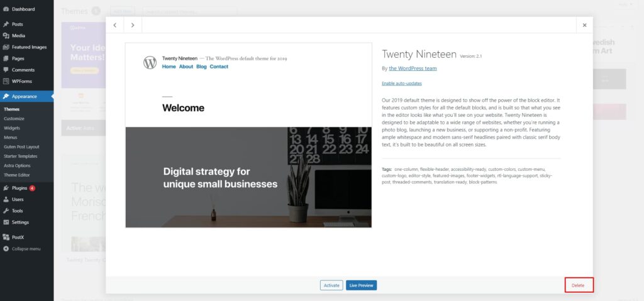Open the Themes submenu item

(11, 109)
